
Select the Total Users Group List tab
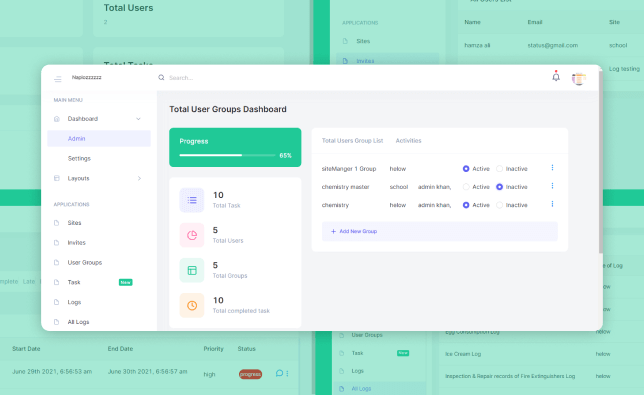click(352, 140)
